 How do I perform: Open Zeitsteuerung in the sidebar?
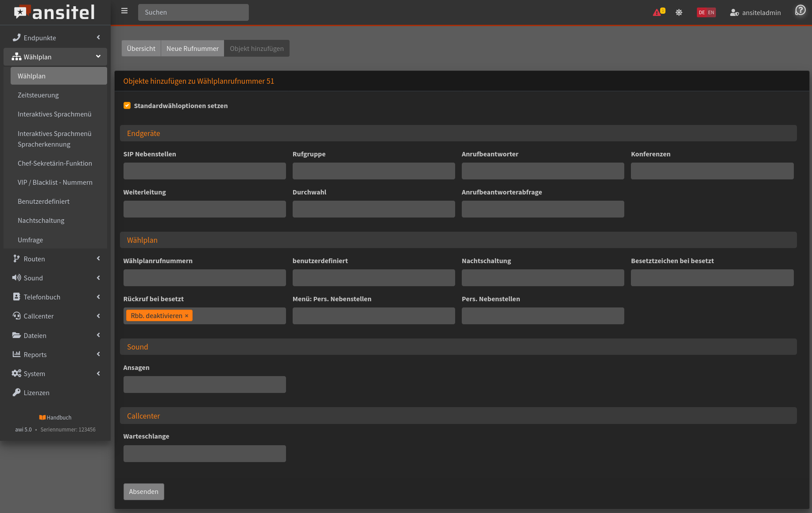[x=38, y=95]
